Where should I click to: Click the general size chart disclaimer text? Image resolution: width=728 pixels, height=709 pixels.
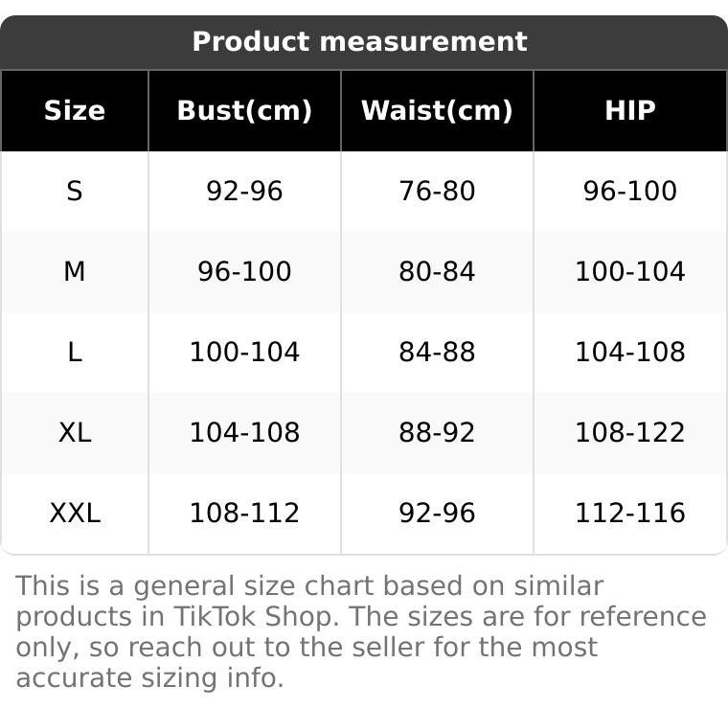click(360, 632)
